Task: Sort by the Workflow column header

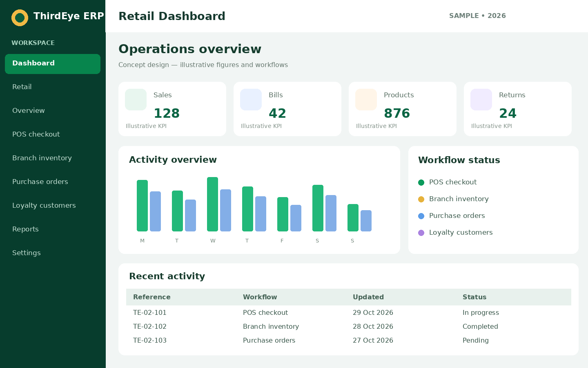Action: pyautogui.click(x=260, y=297)
